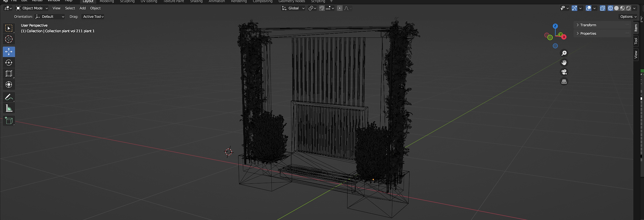The height and width of the screenshot is (220, 644).
Task: Select the Add Cube tool
Action: pyautogui.click(x=9, y=121)
